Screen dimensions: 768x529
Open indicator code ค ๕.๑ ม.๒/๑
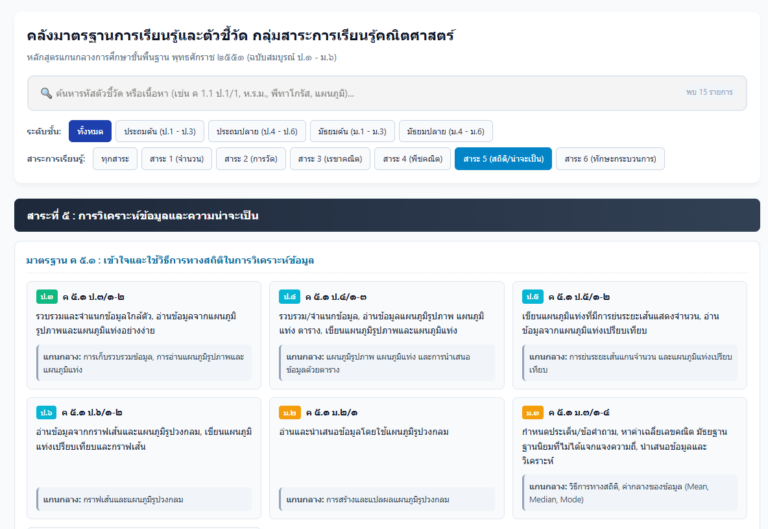[x=332, y=412]
